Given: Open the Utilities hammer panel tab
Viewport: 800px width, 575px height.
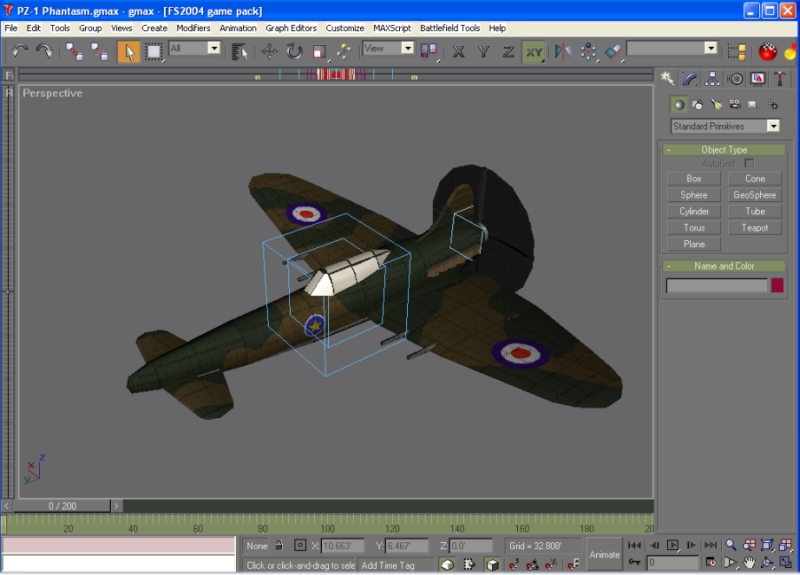Looking at the screenshot, I should pos(780,78).
